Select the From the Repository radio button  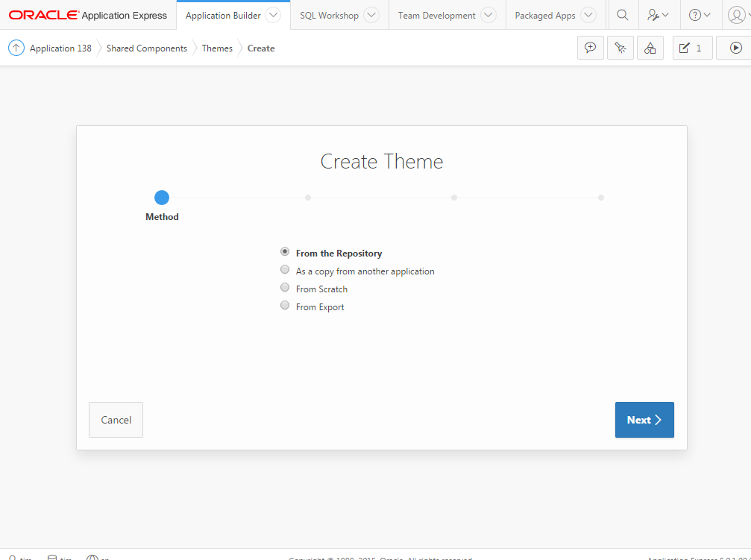click(x=285, y=252)
